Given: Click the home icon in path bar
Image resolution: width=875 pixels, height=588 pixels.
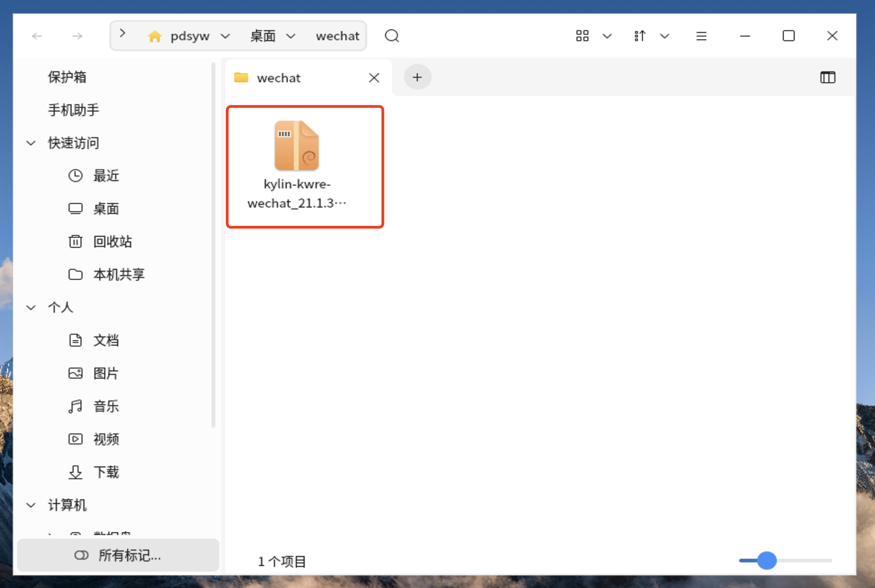Looking at the screenshot, I should (x=155, y=36).
